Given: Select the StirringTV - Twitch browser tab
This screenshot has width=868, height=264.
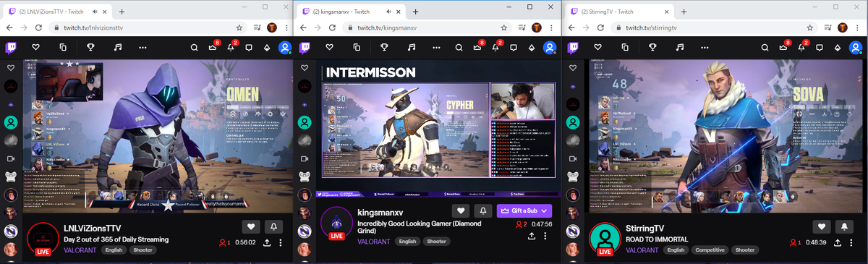Looking at the screenshot, I should [618, 12].
